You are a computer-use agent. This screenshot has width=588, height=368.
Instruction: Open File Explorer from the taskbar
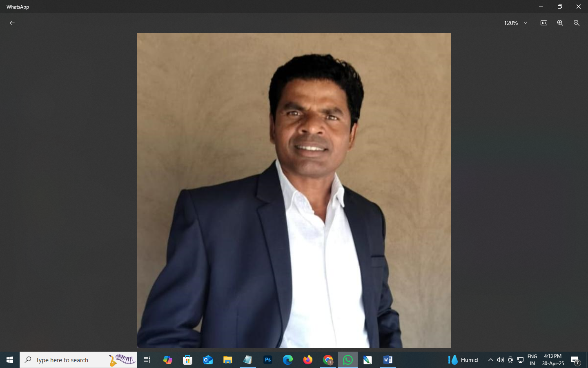[x=227, y=360]
